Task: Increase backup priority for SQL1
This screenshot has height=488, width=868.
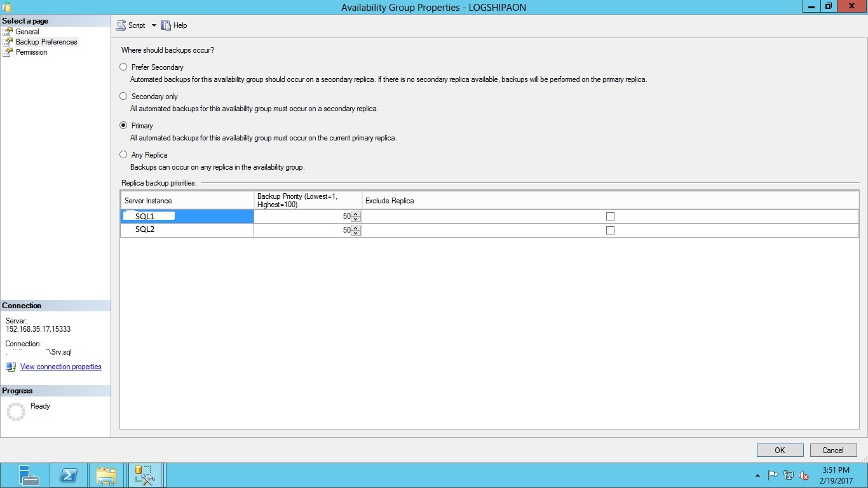Action: click(356, 213)
